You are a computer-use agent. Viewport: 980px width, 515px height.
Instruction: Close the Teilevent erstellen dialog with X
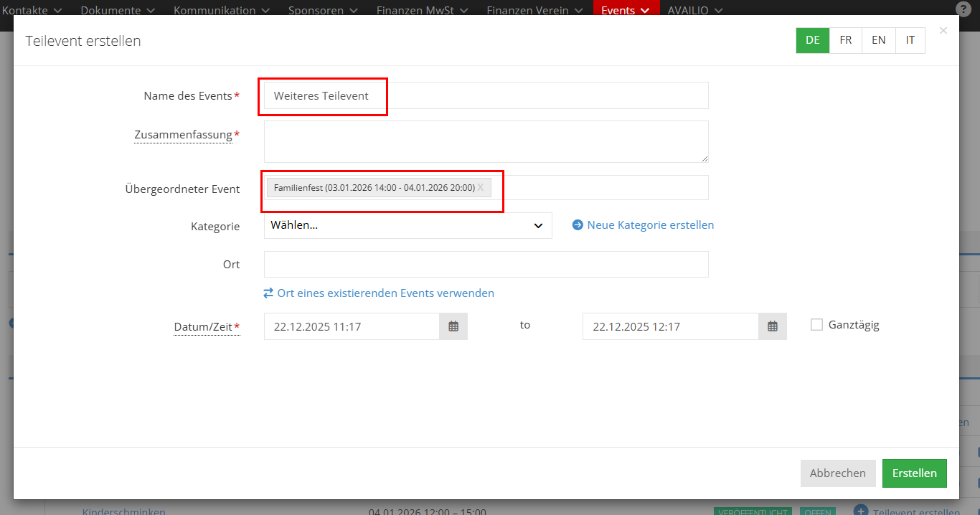click(x=943, y=30)
